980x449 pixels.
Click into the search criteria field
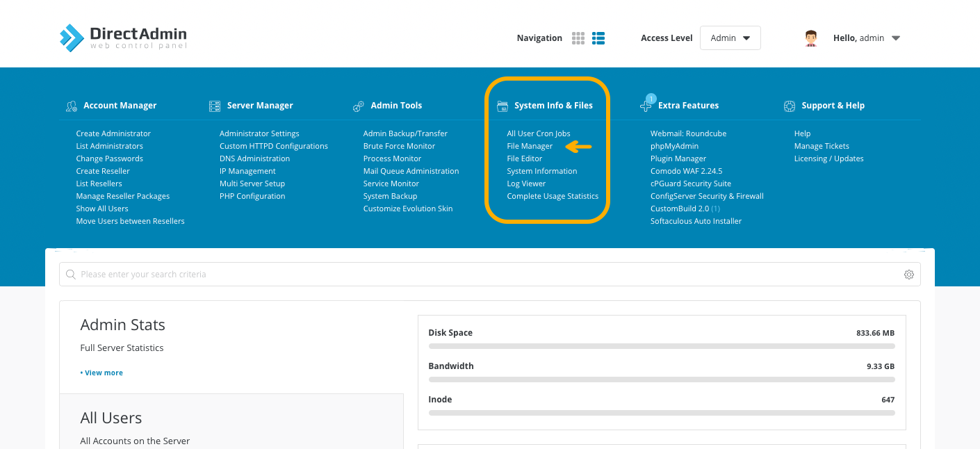(490, 275)
